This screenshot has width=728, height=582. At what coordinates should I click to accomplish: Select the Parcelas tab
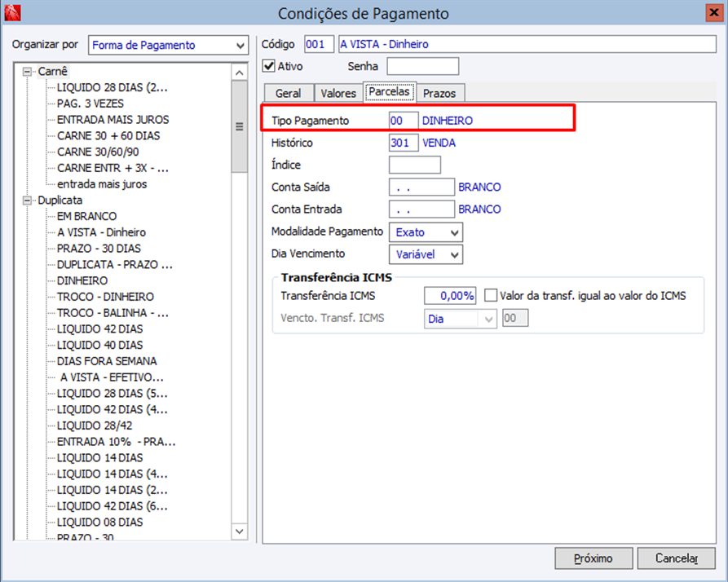click(x=389, y=91)
